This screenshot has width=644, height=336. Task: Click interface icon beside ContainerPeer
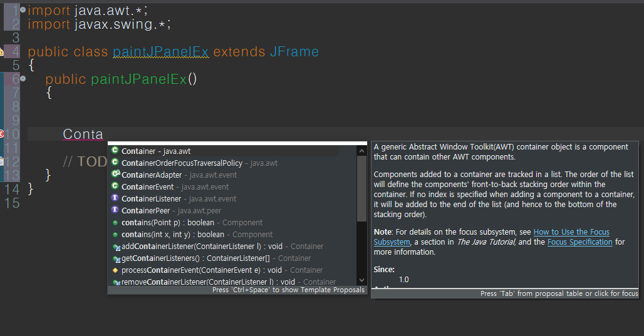[115, 210]
